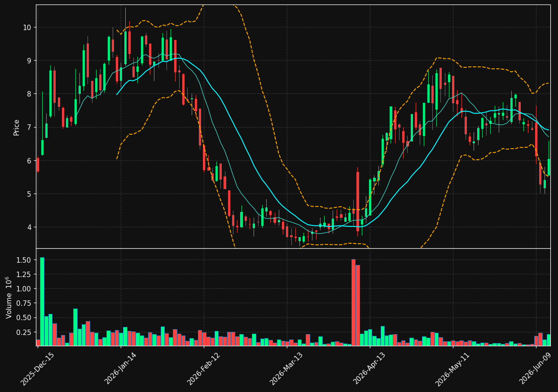The image size is (558, 392).
Task: Click the 2026-Mar-13 date label
Action: coord(286,369)
